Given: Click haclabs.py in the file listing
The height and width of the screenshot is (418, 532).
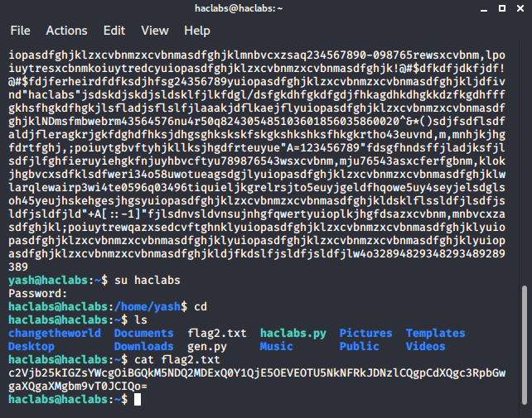Looking at the screenshot, I should click(293, 334).
